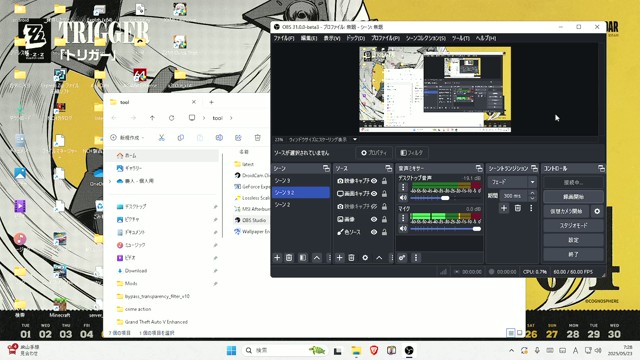Open transition options three-dot menu
Viewport: 640px width, 360px height.
[x=531, y=208]
